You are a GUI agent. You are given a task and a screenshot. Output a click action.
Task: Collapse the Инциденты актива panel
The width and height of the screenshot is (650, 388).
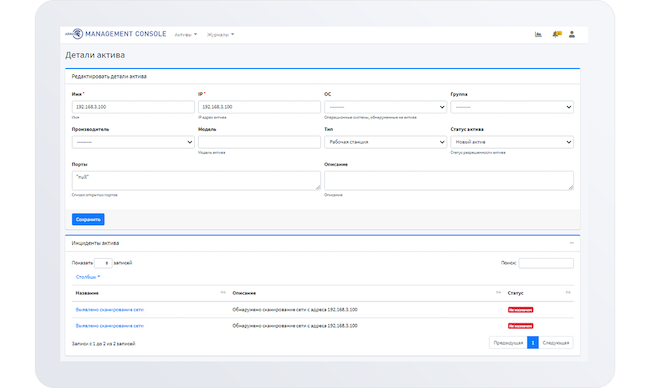click(572, 243)
